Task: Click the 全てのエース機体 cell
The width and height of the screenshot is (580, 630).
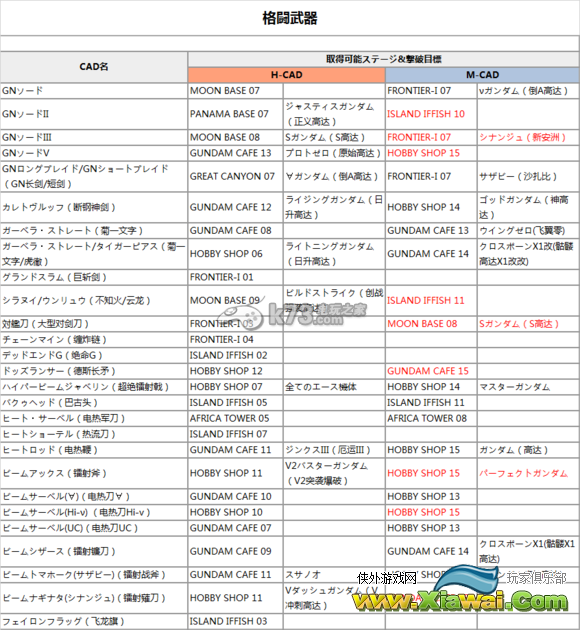Action: 334,387
